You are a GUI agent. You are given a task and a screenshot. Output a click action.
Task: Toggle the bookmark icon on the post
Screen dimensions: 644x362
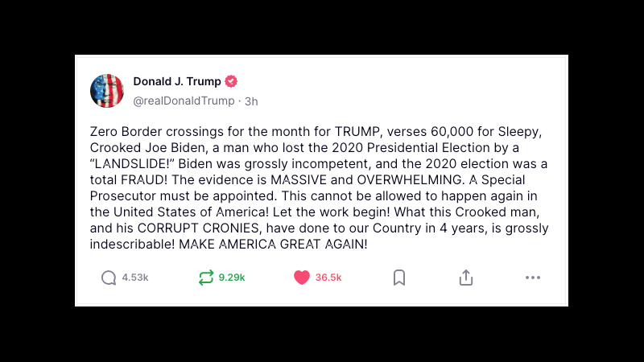399,278
